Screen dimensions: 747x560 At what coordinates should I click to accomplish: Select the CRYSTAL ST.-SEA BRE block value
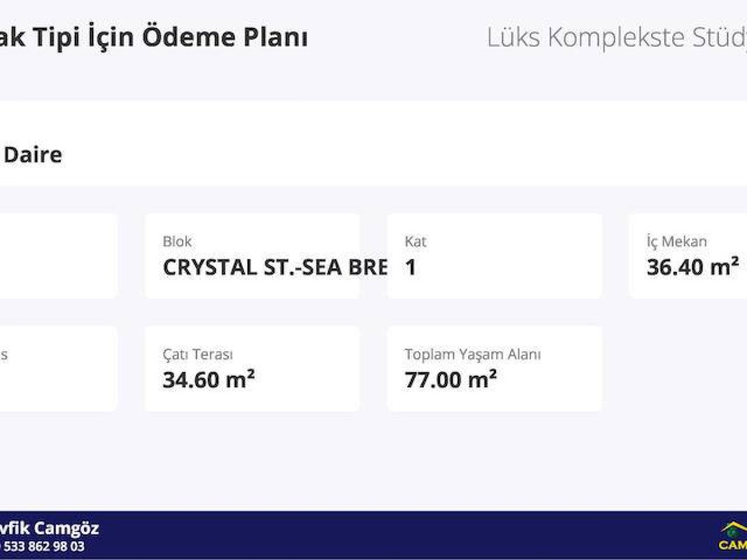tap(275, 267)
